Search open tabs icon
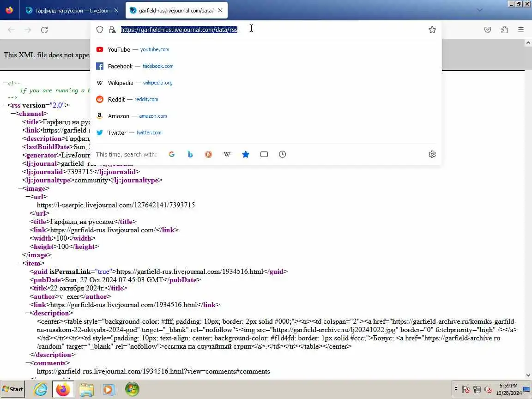The height and width of the screenshot is (399, 532). 264,154
